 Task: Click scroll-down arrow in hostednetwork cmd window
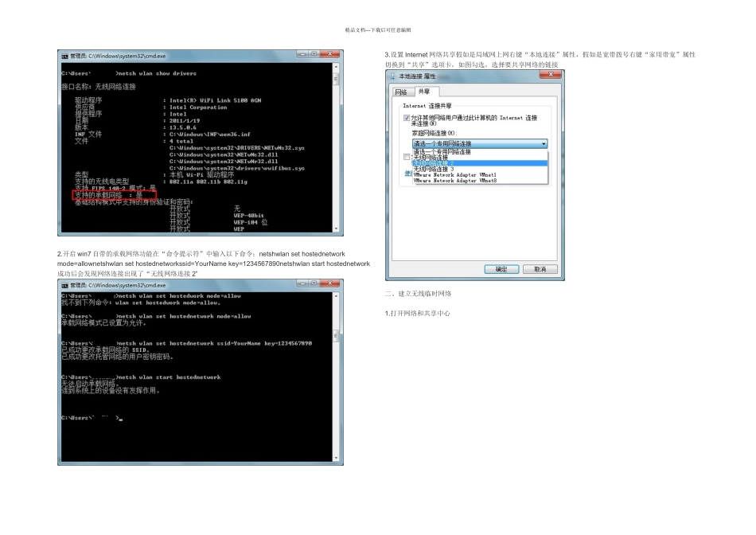(x=336, y=459)
